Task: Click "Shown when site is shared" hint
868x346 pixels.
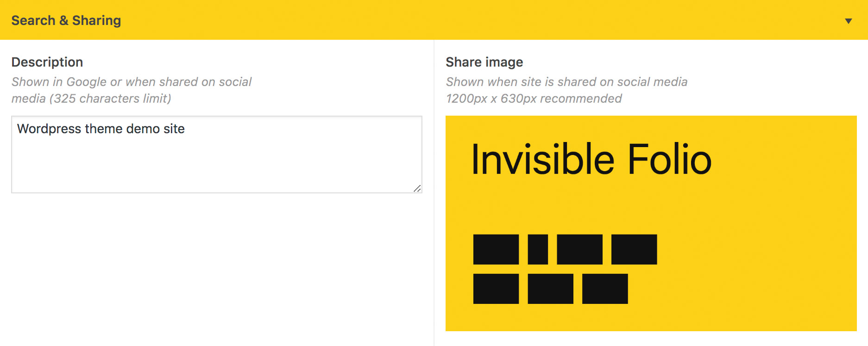Action: (566, 82)
